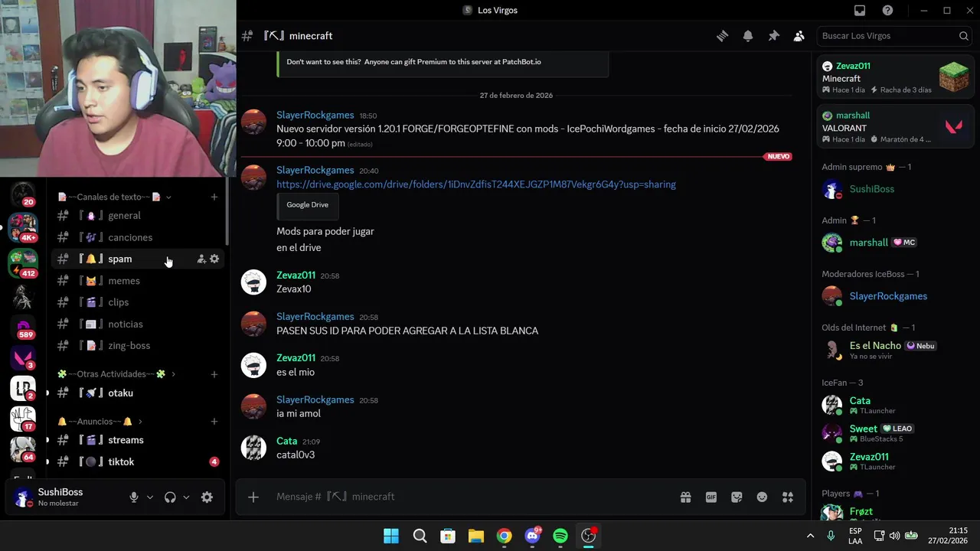Select Sweet in member list

(x=894, y=433)
